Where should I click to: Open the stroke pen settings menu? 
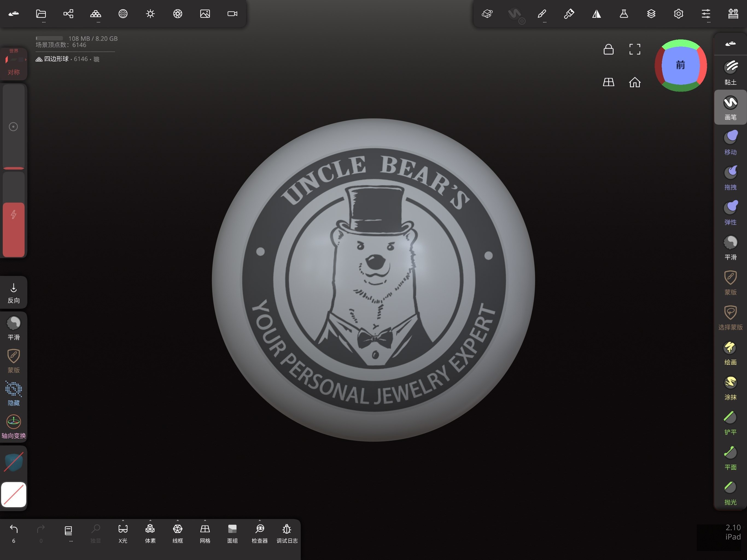[542, 14]
